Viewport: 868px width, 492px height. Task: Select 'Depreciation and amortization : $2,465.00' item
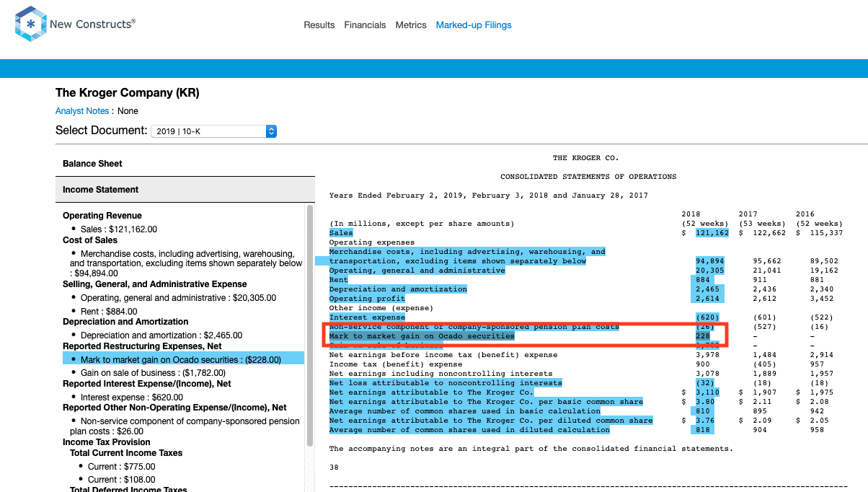(x=161, y=335)
